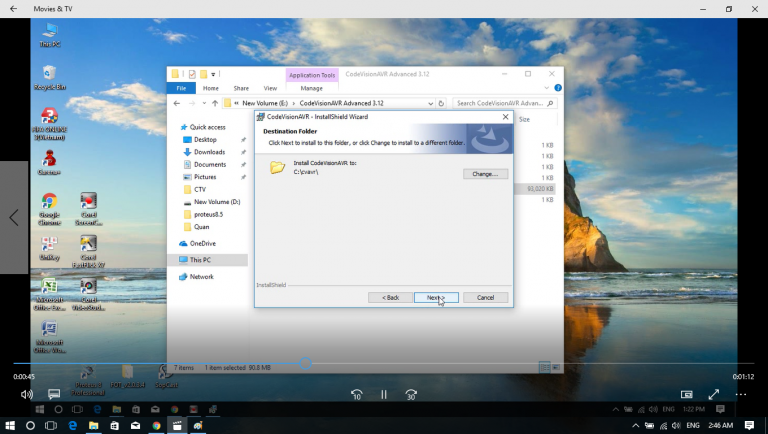This screenshot has height=434, width=768.
Task: Open the three-dot more options menu
Action: [x=741, y=395]
